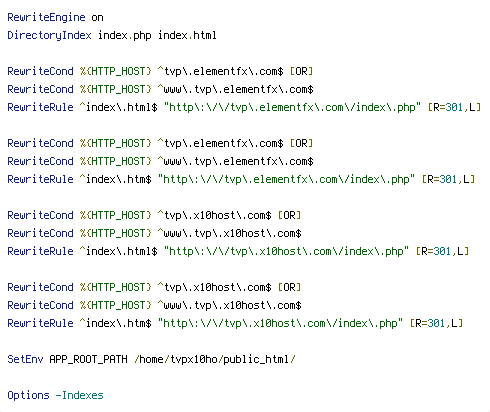Click the ^index\.html$ pattern in first RewriteRule
The width and height of the screenshot is (490, 412).
coord(118,107)
